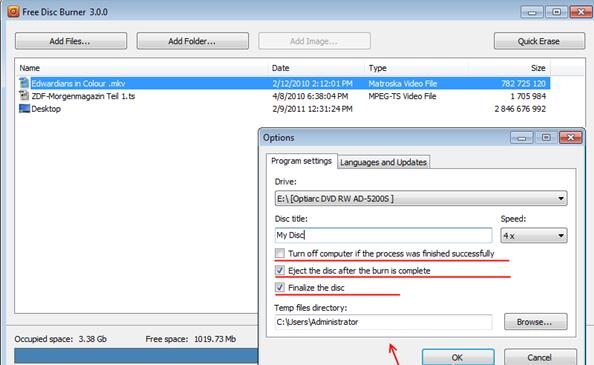
Task: Select the 'ZDF-Morgenmagazin Teil 1.ts' row
Action: [x=284, y=96]
